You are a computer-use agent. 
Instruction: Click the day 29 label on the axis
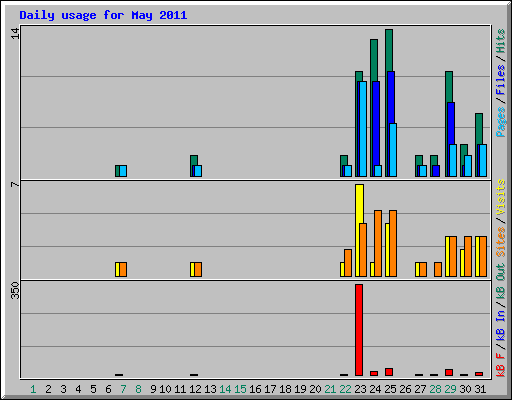(450, 389)
